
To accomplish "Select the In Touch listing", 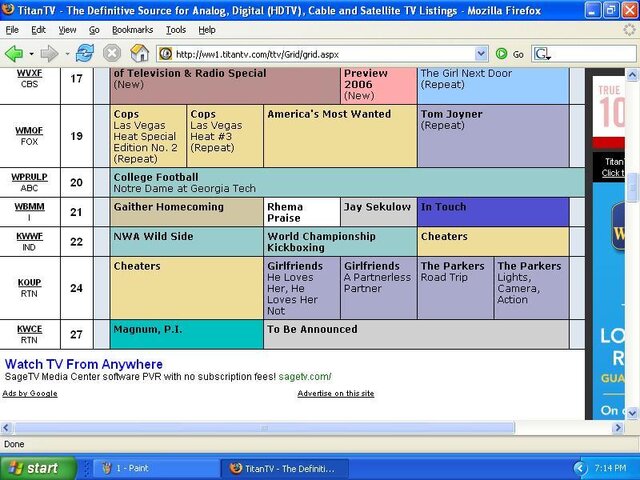I will pyautogui.click(x=493, y=212).
